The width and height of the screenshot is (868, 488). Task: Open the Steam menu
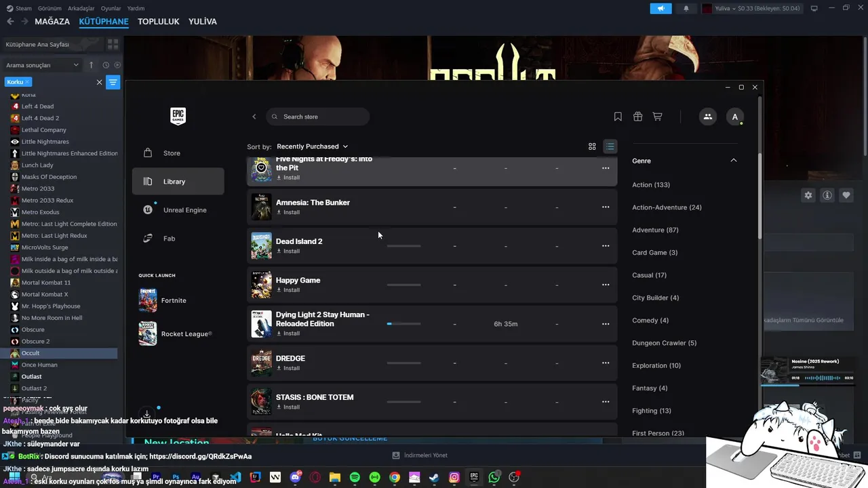pos(20,8)
